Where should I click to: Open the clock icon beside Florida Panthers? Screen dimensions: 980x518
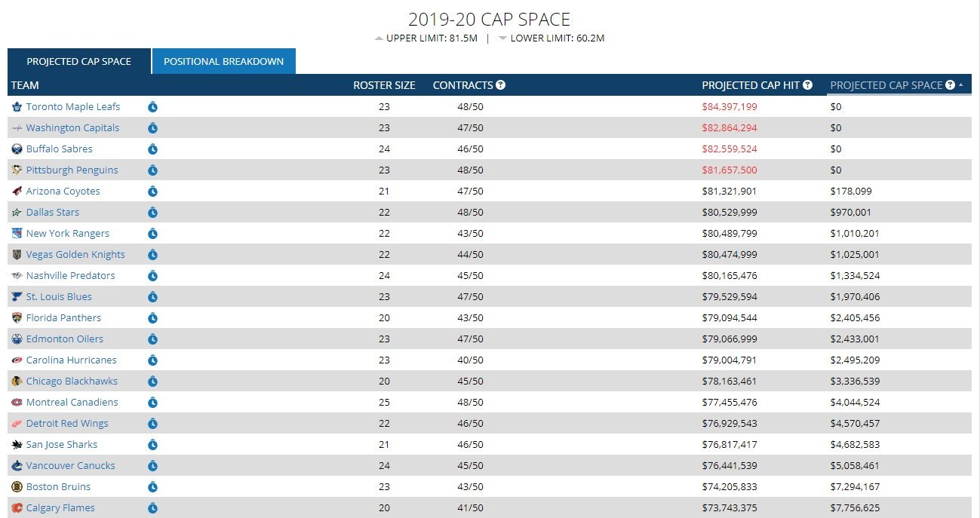(152, 318)
